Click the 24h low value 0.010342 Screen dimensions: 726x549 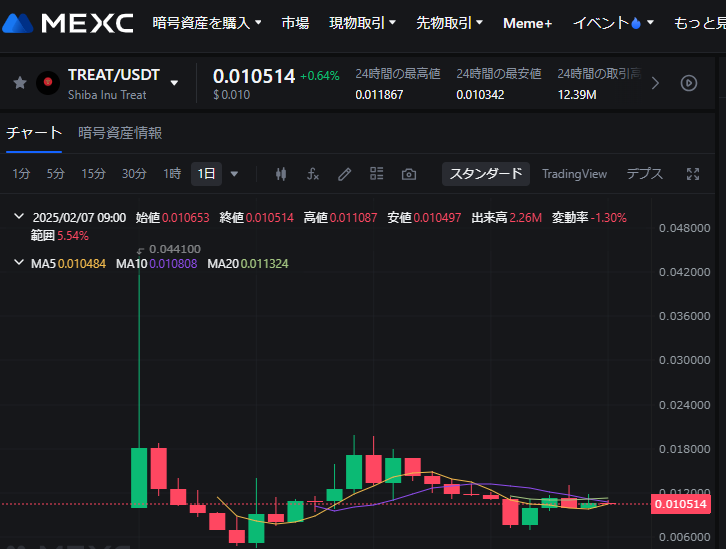[480, 95]
